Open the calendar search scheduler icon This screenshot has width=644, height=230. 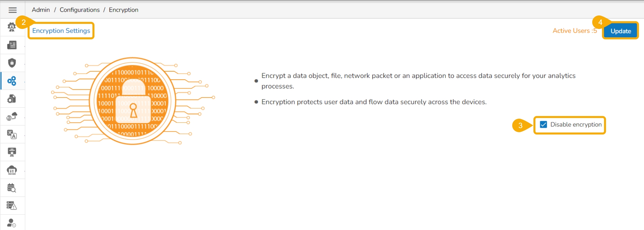click(x=12, y=188)
